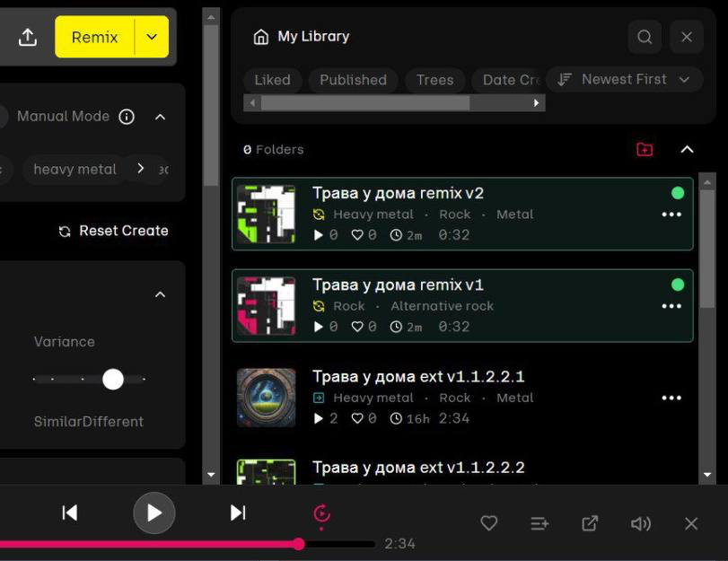Click the remix icon on remix v2 row
This screenshot has width=728, height=561.
point(319,215)
